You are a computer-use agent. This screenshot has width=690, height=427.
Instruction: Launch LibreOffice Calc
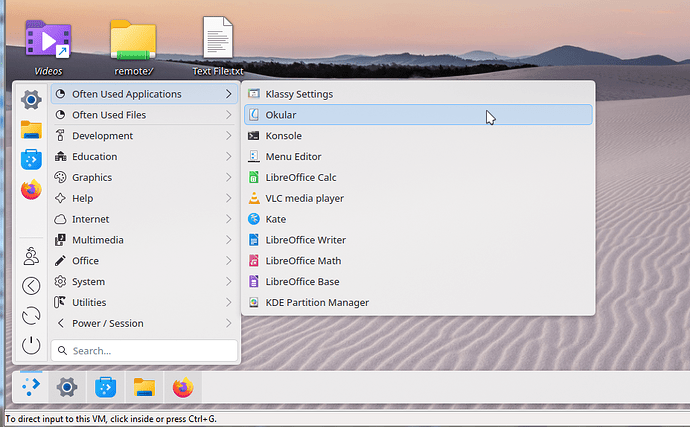click(418, 177)
